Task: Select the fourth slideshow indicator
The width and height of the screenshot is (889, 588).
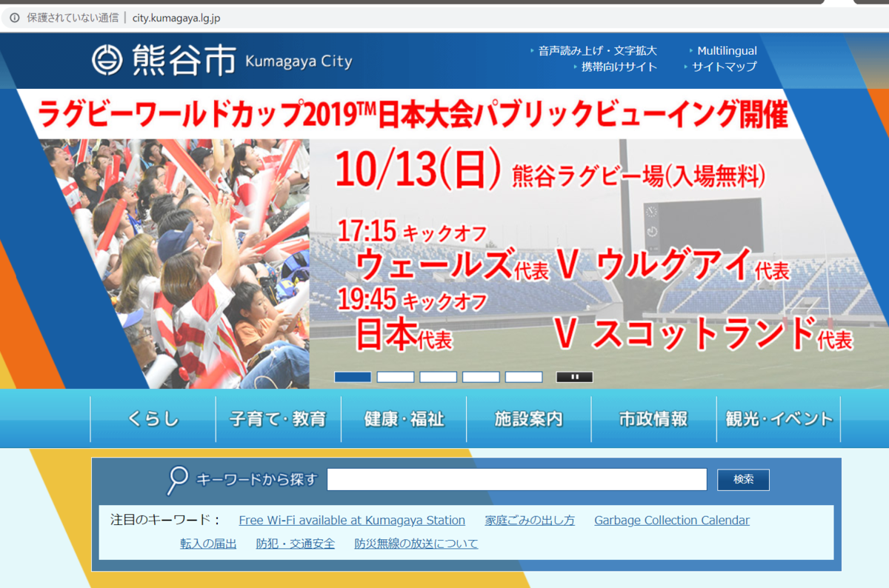Action: [481, 377]
